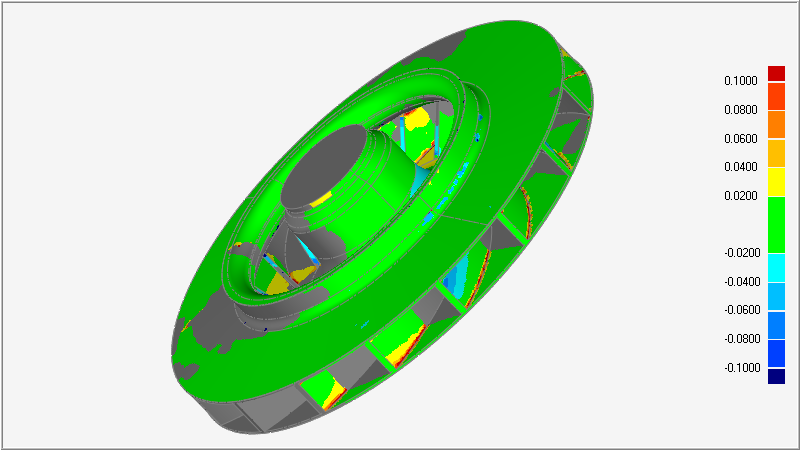Click the 0.0200 legend value
This screenshot has width=800, height=450.
(x=740, y=196)
